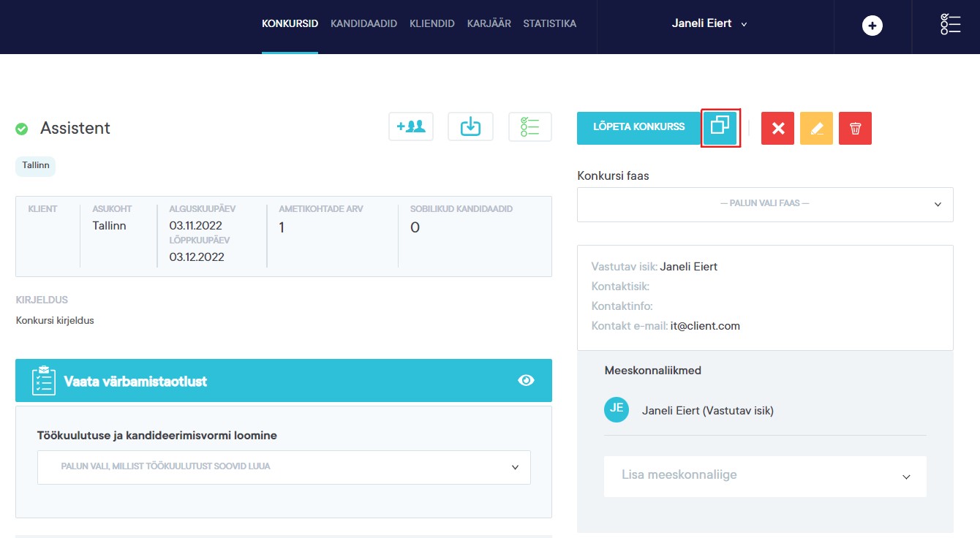Click the Lõpeta konkurss button
Image resolution: width=980 pixels, height=538 pixels.
pyautogui.click(x=638, y=127)
